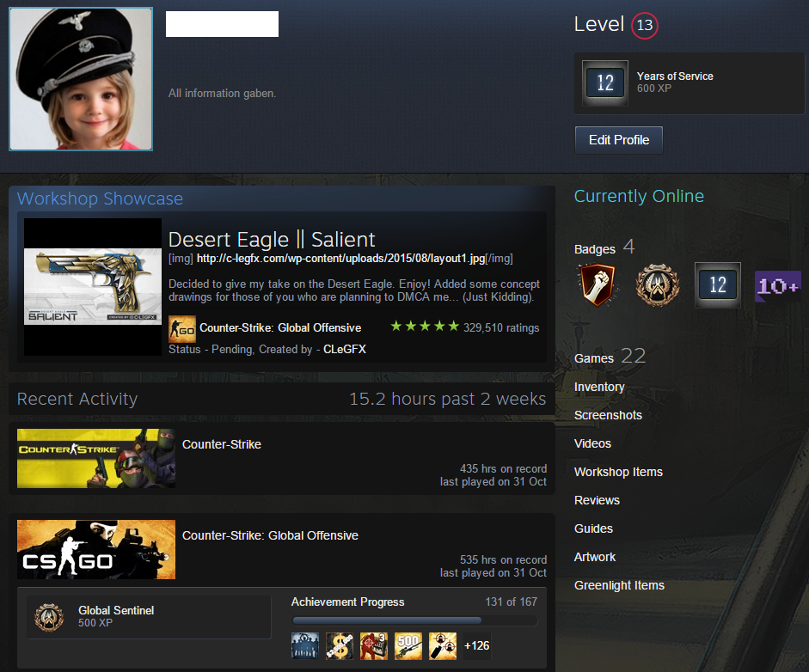The height and width of the screenshot is (672, 809).
Task: Open the Desert Eagle Salient thumbnail
Action: pos(93,287)
